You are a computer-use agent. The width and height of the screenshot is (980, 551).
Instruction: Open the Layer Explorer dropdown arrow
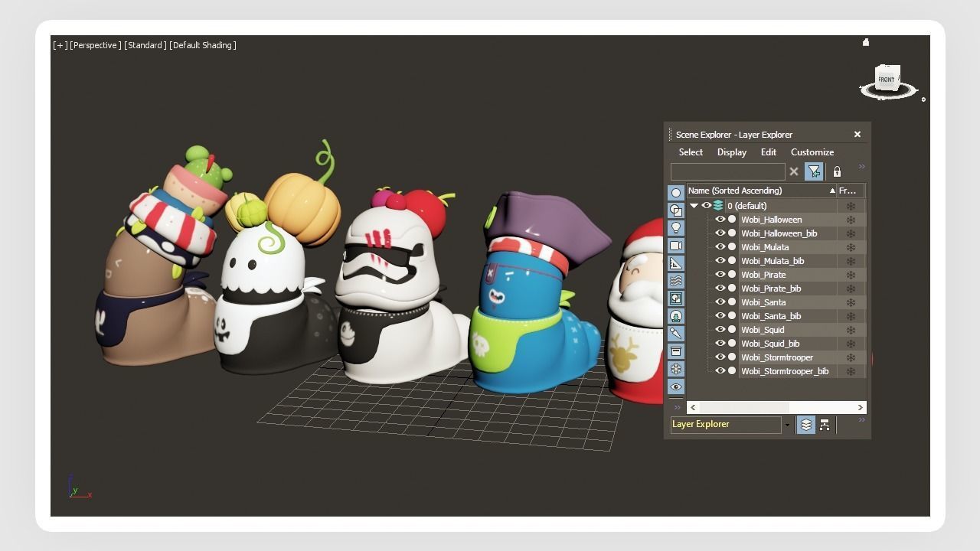point(787,425)
